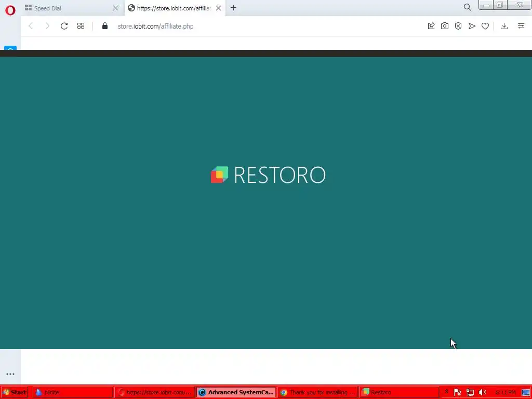Open Advanced SystemCare taskbar window

pyautogui.click(x=236, y=392)
